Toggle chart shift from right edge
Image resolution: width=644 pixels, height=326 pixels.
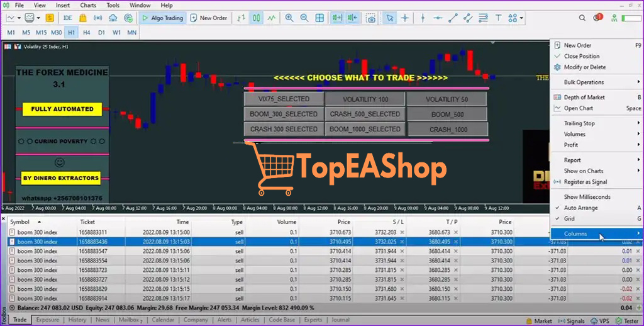(x=352, y=18)
